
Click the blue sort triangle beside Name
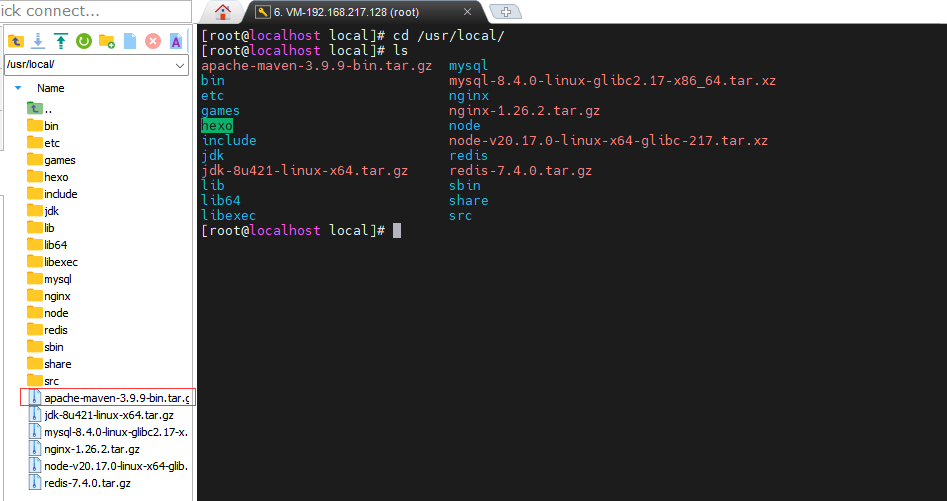(18, 88)
